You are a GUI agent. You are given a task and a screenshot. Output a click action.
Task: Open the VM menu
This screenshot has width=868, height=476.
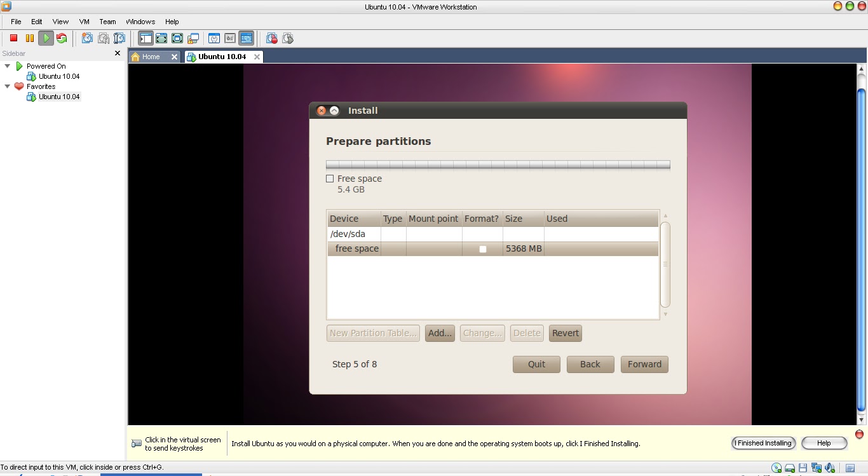[85, 22]
